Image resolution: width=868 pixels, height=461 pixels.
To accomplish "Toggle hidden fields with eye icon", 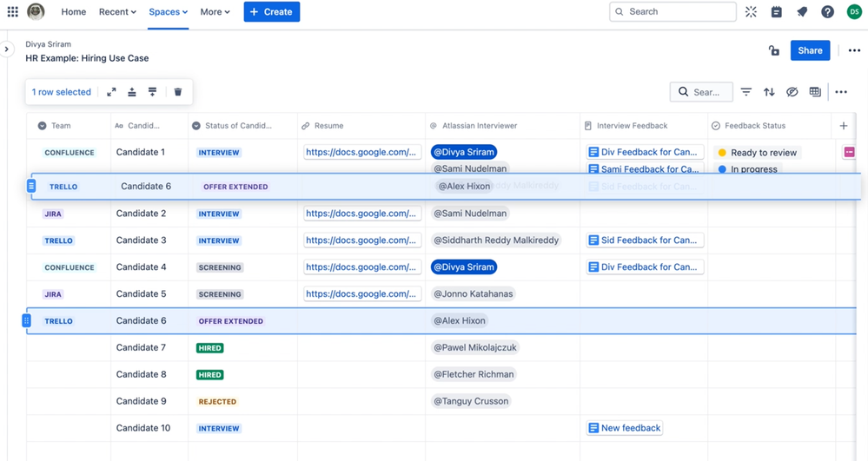I will point(792,92).
